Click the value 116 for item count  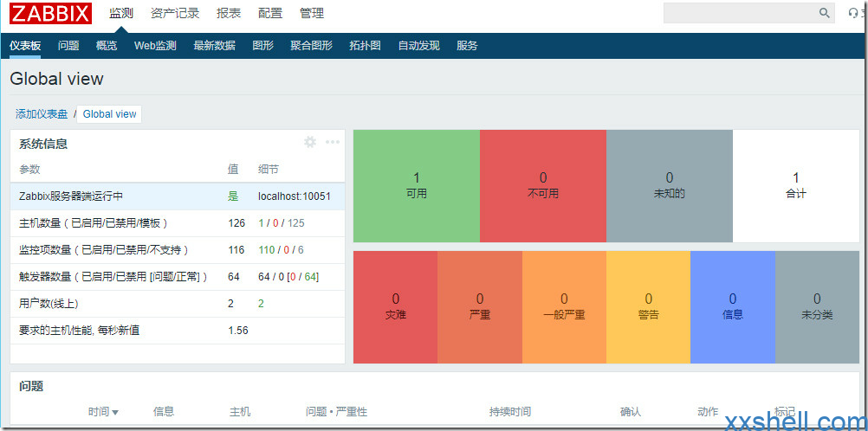pyautogui.click(x=236, y=250)
